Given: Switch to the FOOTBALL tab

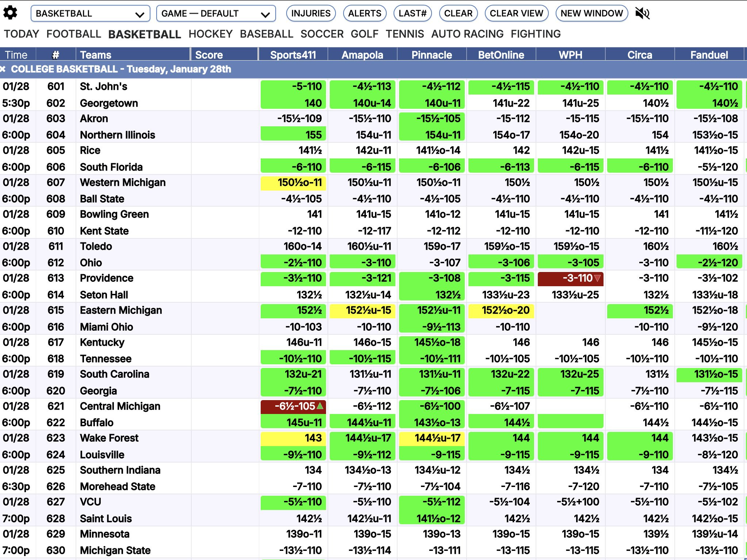Looking at the screenshot, I should pos(73,34).
